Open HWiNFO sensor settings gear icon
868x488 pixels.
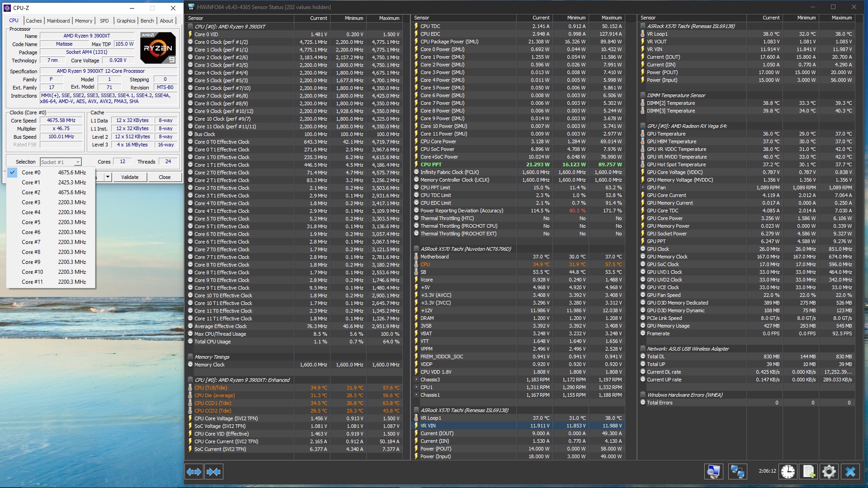pos(829,472)
